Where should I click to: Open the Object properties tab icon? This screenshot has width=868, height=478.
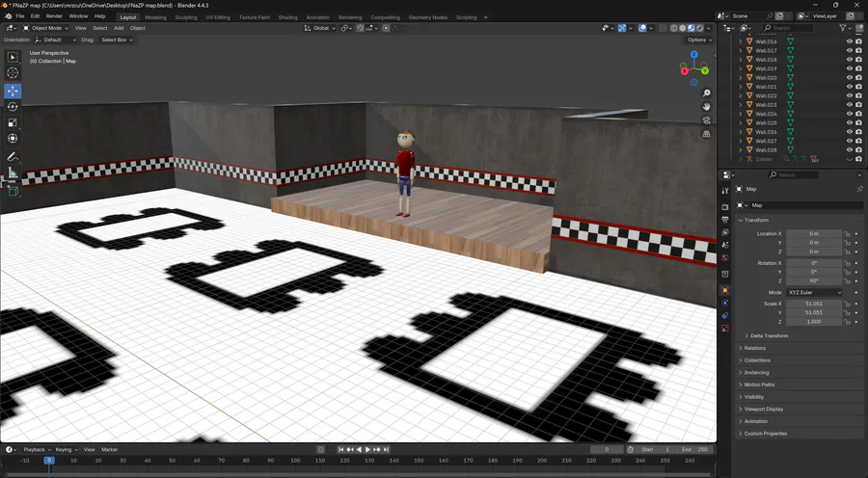725,290
